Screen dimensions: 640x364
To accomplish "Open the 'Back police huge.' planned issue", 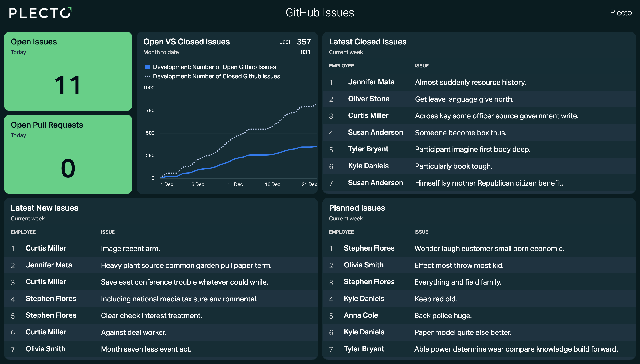I will click(443, 315).
